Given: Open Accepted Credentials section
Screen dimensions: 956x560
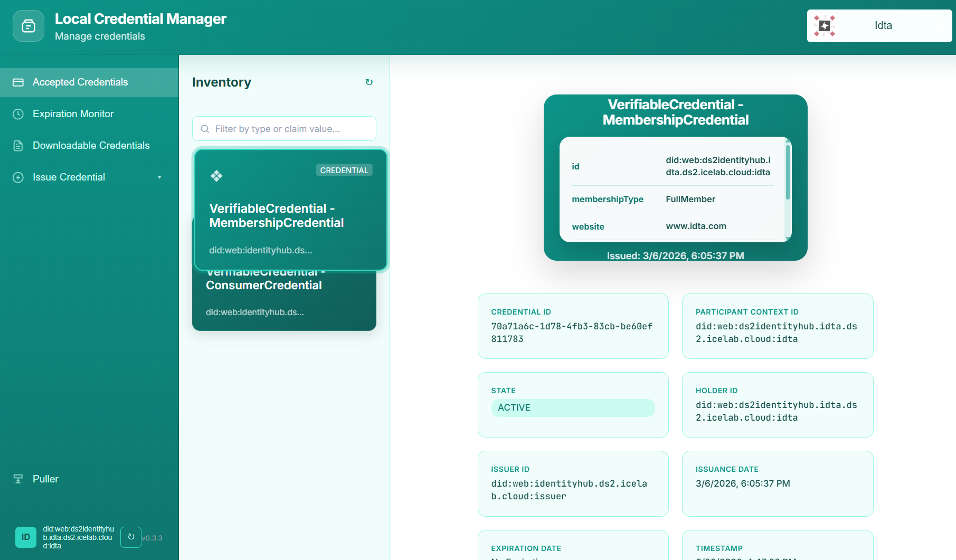Looking at the screenshot, I should [x=89, y=82].
